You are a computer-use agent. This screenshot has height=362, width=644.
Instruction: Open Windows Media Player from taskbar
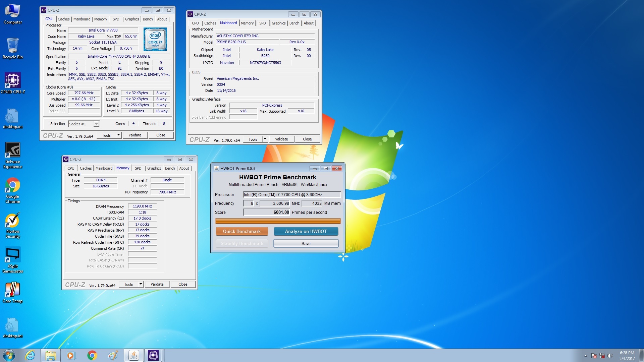tap(71, 355)
